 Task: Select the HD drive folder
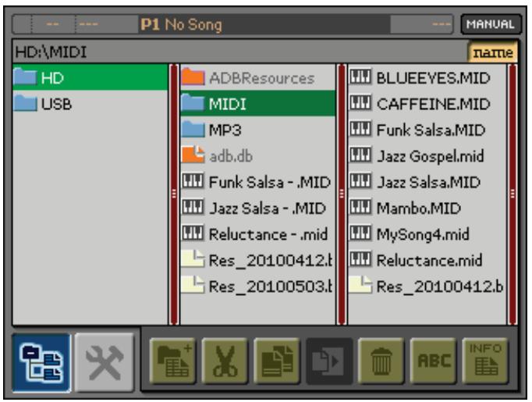[90, 78]
